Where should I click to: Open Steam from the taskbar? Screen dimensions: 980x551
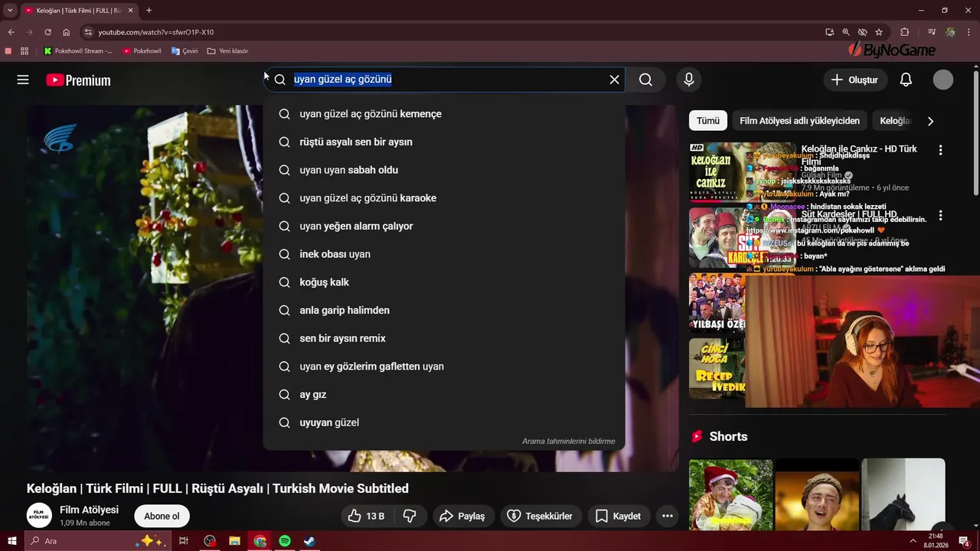pos(309,541)
